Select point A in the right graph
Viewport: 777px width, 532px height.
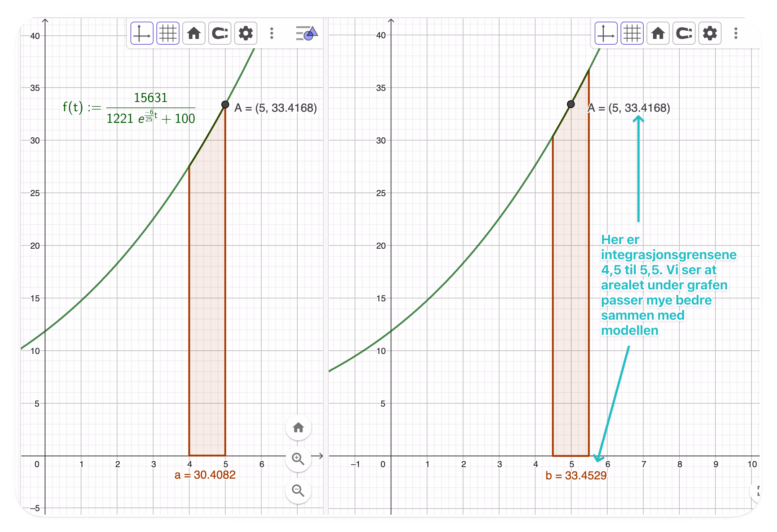pos(571,104)
